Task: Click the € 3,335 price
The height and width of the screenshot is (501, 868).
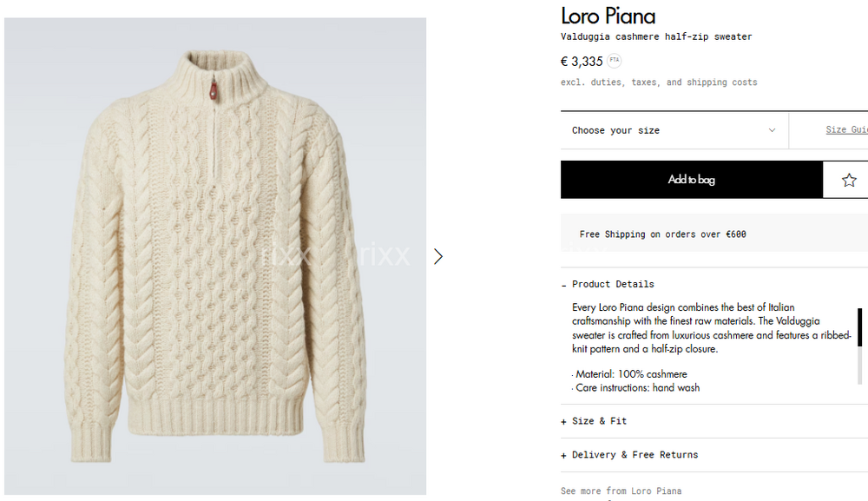Action: click(582, 62)
